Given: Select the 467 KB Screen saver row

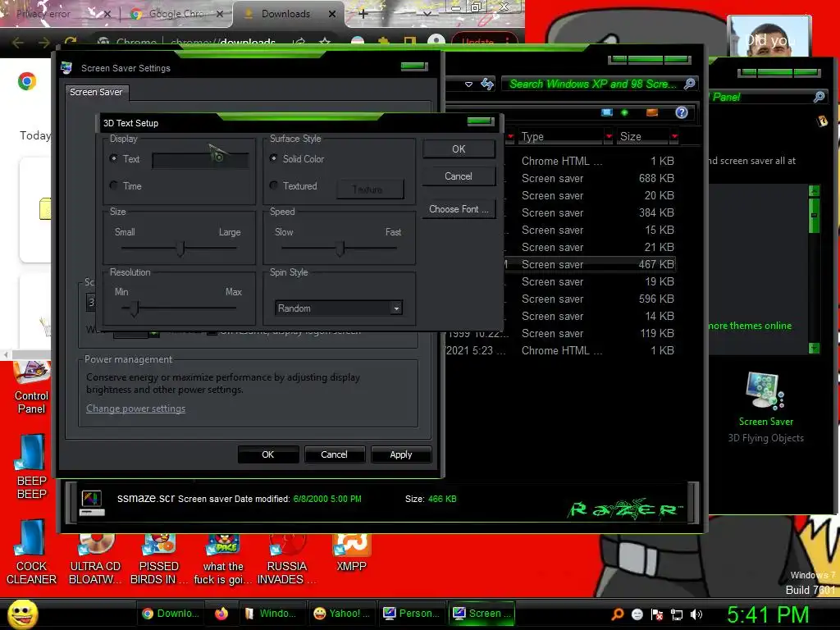Looking at the screenshot, I should coord(589,264).
